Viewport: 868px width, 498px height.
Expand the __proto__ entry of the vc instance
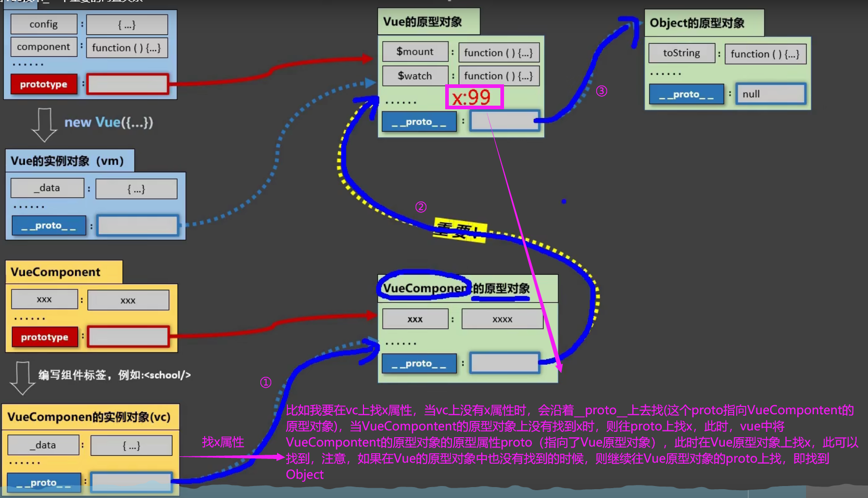44,482
